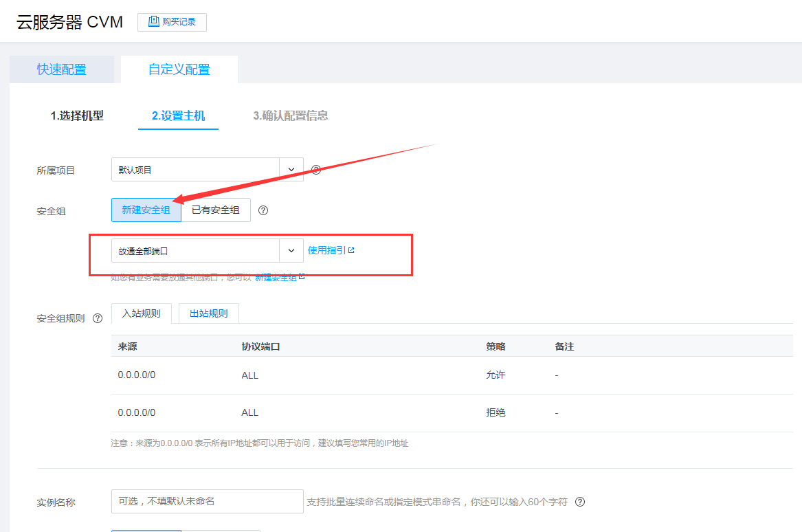Image resolution: width=802 pixels, height=532 pixels.
Task: Go to step 3.确认配置信息
Action: click(291, 115)
